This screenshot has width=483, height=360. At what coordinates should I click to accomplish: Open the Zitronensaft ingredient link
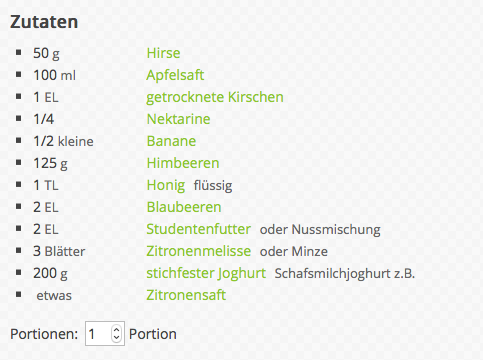tap(186, 295)
